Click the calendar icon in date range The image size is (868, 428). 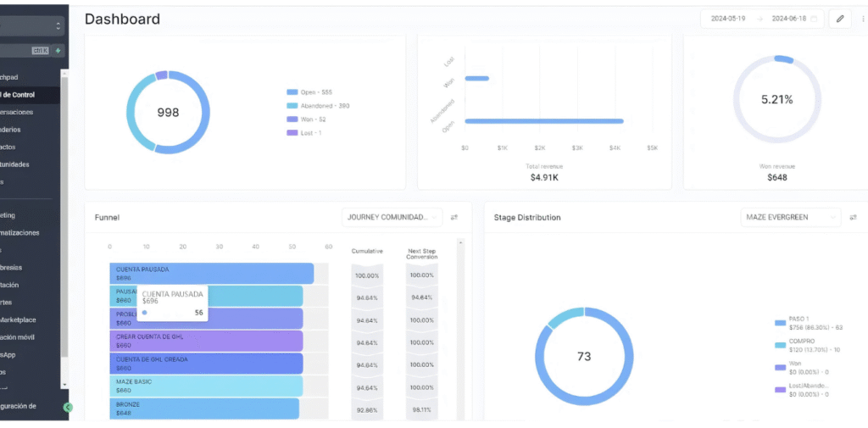[814, 19]
